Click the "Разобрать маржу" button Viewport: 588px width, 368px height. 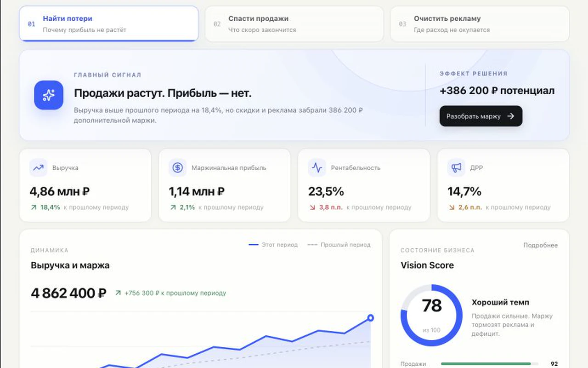click(x=481, y=116)
